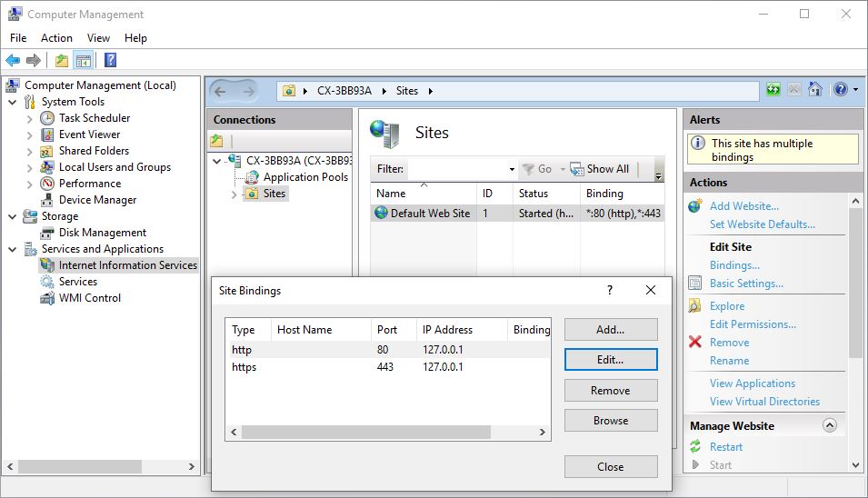Select the https binding row on port 443
Viewport: 868px width, 498px height.
tap(388, 367)
